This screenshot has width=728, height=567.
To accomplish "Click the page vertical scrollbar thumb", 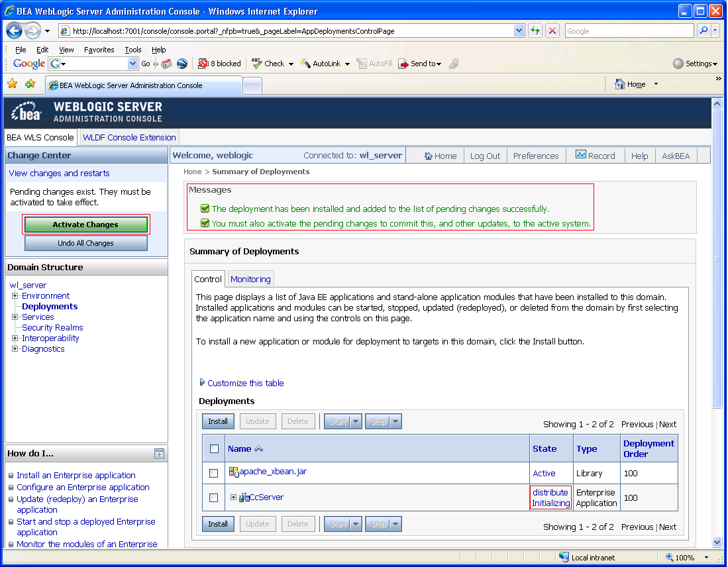I will click(717, 258).
